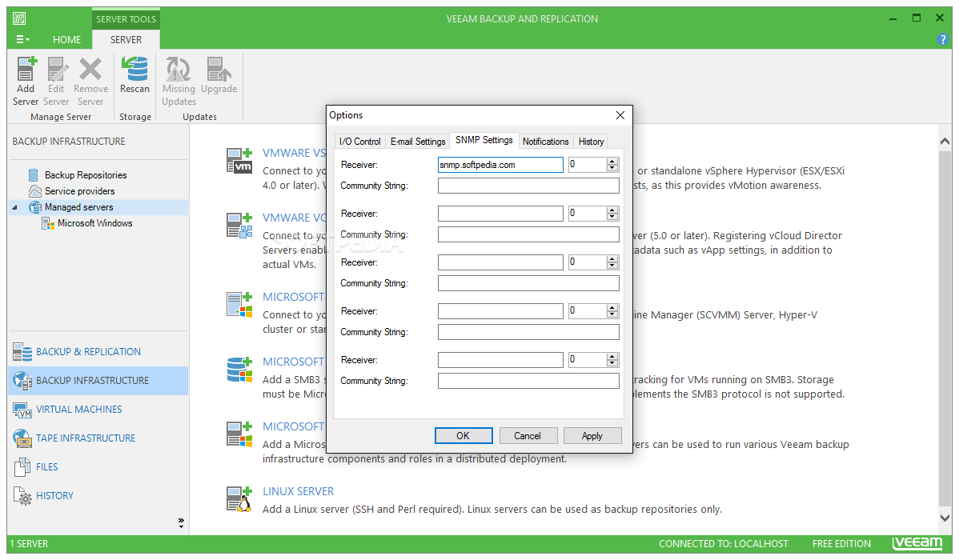Click the third Receiver input field
Screen dimensions: 959x560
500,262
